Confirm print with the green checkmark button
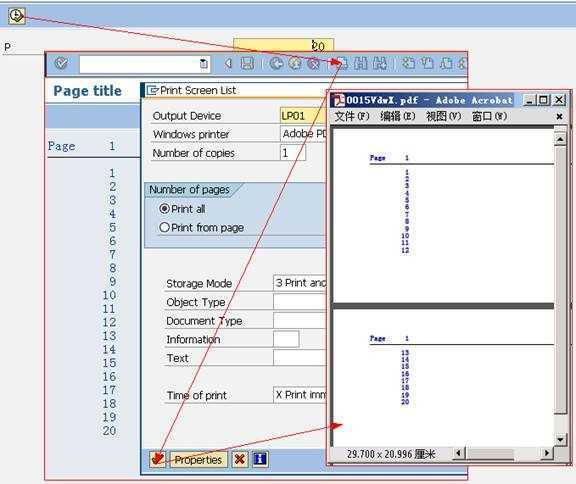The image size is (576, 484). point(158,459)
